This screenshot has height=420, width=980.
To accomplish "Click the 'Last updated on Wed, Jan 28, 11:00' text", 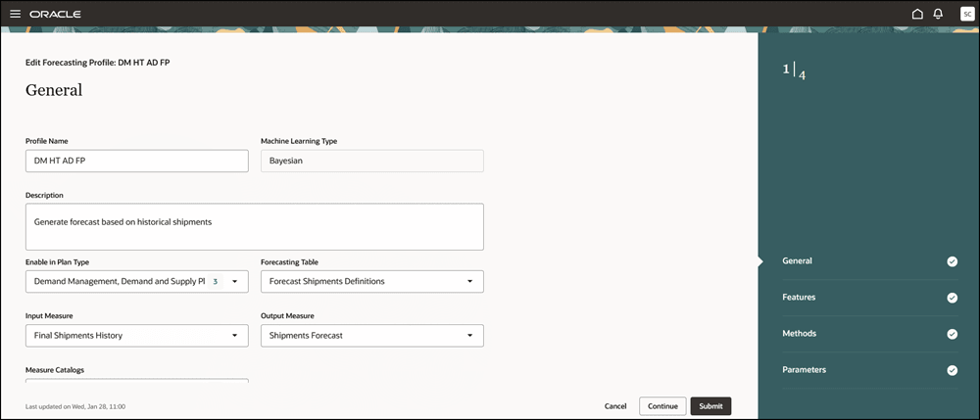I will click(75, 406).
